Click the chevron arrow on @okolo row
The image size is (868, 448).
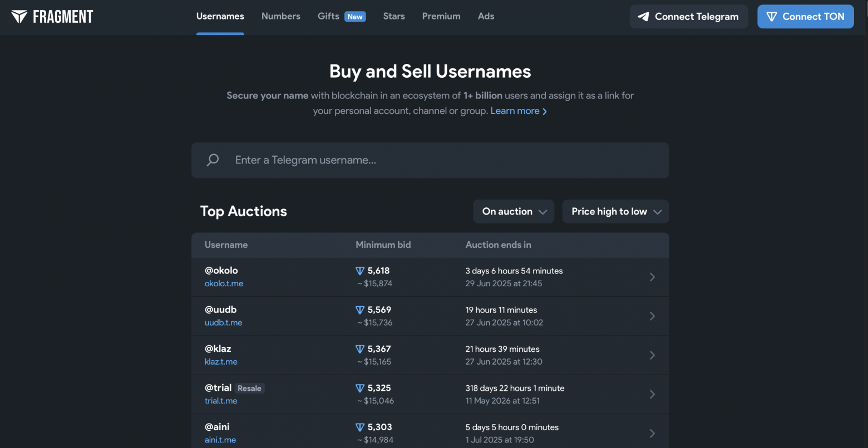coord(652,277)
